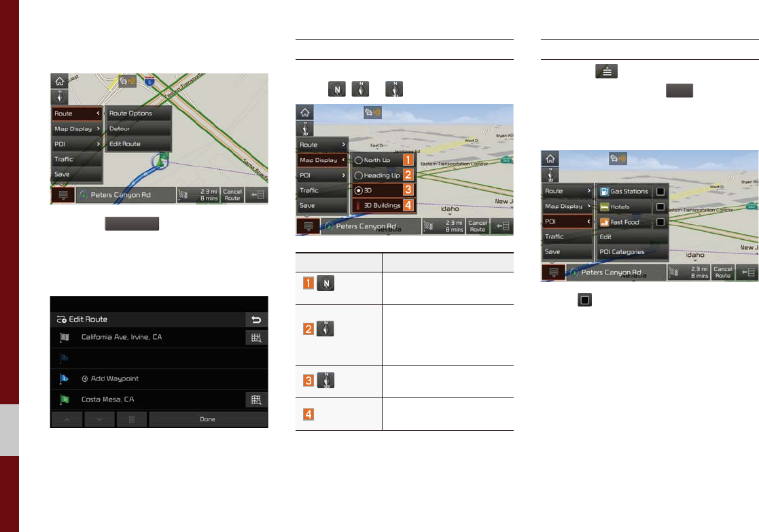This screenshot has height=532, width=759.
Task: Tap the 2.3 mi 8 mins panel in the Map Display screenshot
Action: click(444, 226)
